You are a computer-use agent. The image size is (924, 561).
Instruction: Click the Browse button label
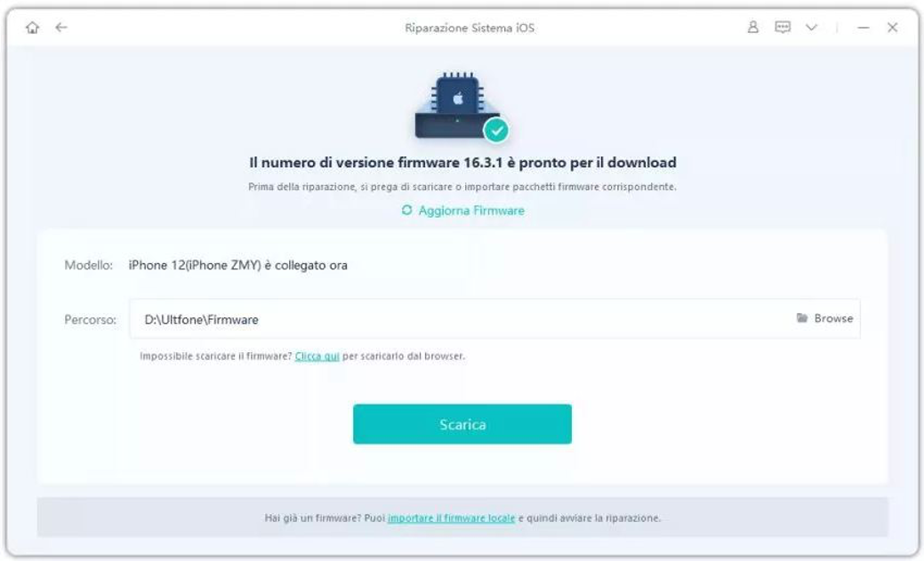(833, 318)
